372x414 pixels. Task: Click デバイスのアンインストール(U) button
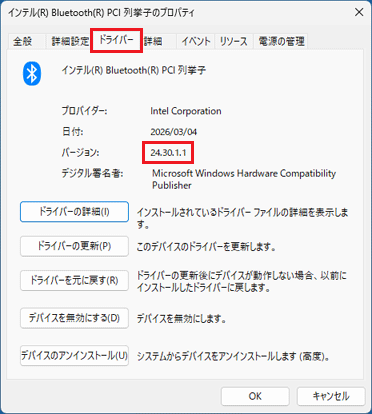point(74,356)
